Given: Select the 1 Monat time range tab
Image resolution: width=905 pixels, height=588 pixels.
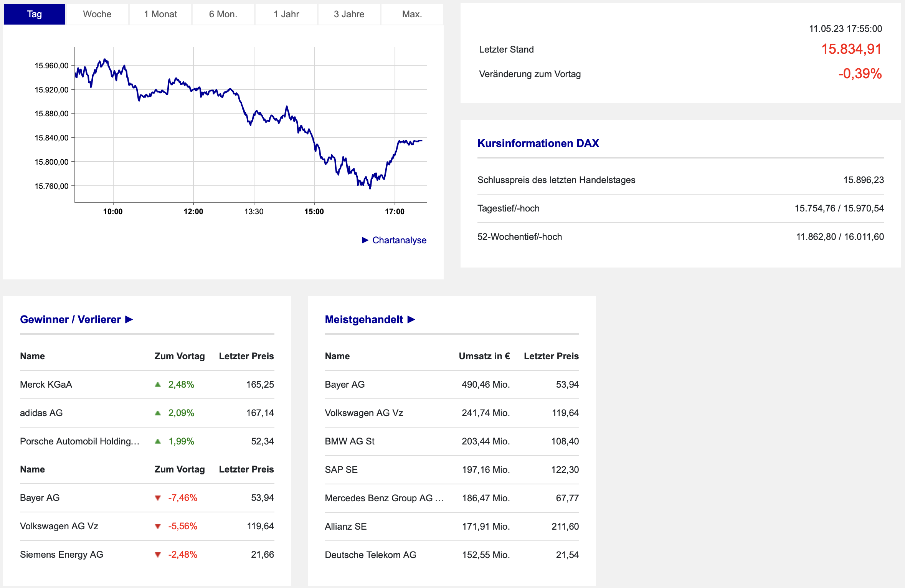Looking at the screenshot, I should point(160,14).
